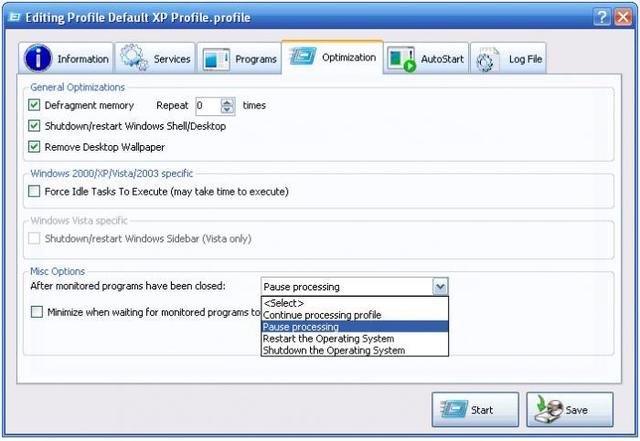Click the disk icon on the Save button
The image size is (640, 441).
pyautogui.click(x=549, y=410)
